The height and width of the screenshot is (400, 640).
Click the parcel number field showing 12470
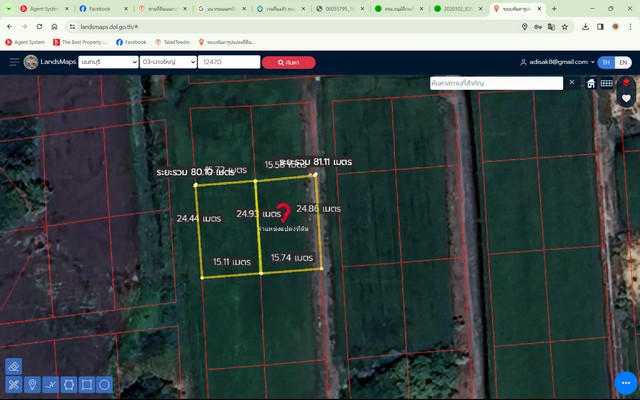click(228, 62)
